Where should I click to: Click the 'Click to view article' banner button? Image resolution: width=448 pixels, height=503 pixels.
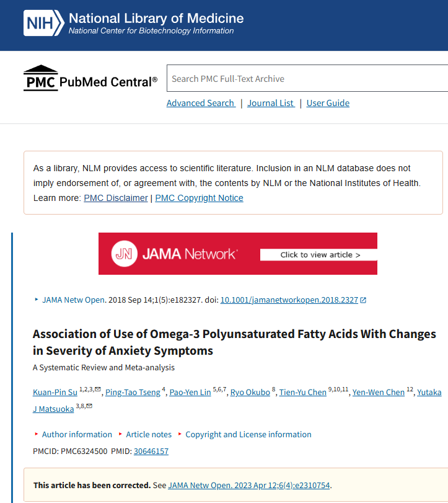click(x=318, y=255)
